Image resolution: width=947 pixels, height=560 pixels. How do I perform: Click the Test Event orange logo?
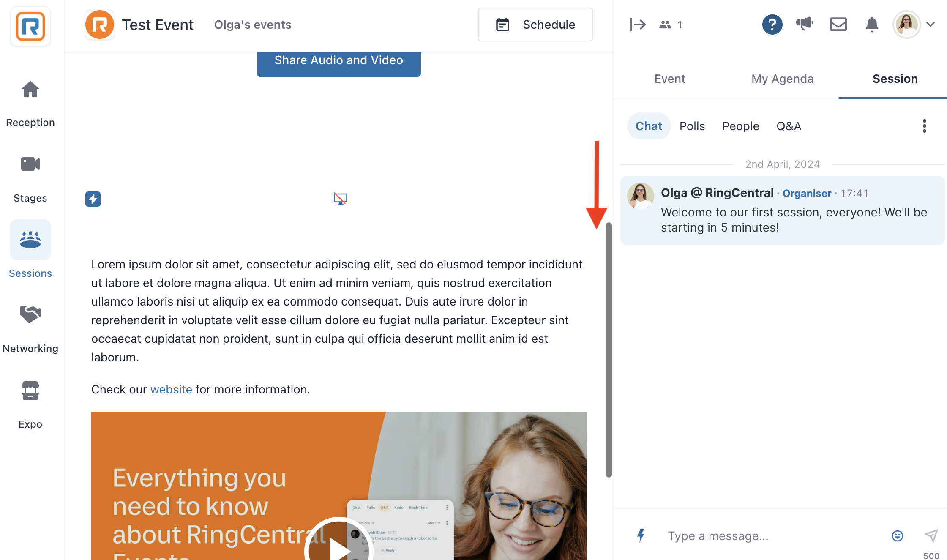(100, 25)
